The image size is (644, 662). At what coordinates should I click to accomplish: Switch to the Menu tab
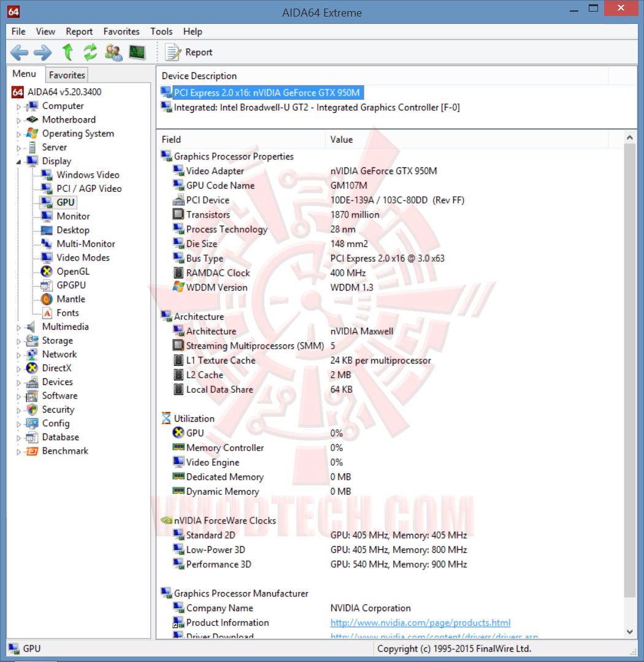pyautogui.click(x=24, y=74)
